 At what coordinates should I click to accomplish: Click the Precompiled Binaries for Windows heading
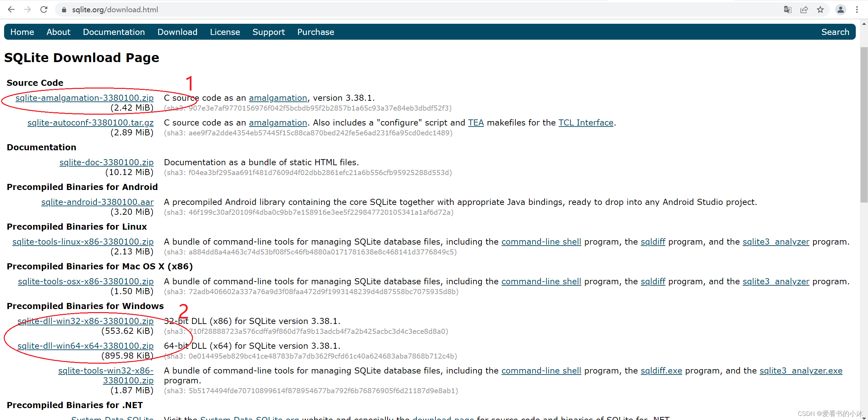85,306
